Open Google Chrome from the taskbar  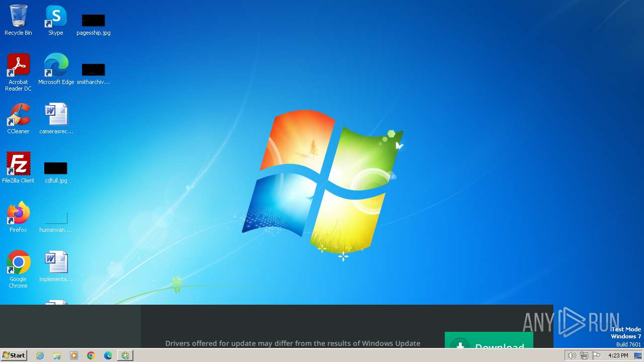coord(91,355)
